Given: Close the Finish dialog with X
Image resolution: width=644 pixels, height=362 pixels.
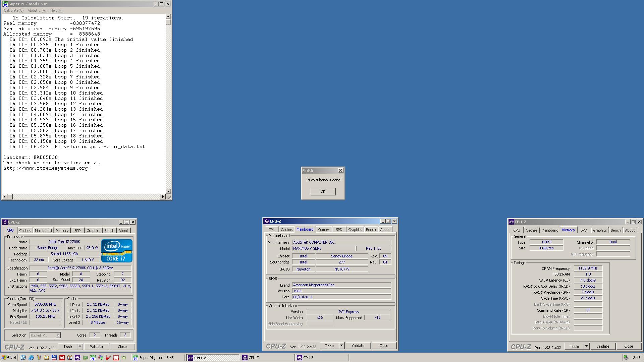Looking at the screenshot, I should point(341,171).
